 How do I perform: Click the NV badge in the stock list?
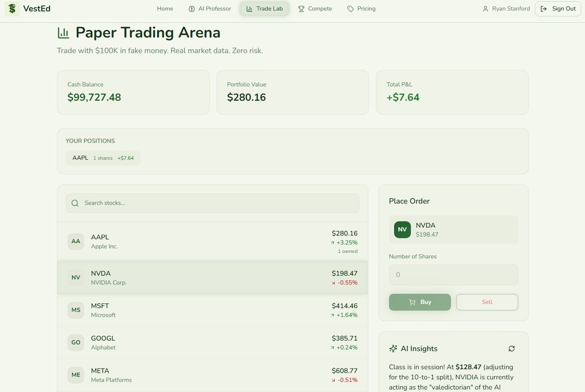[x=76, y=278]
